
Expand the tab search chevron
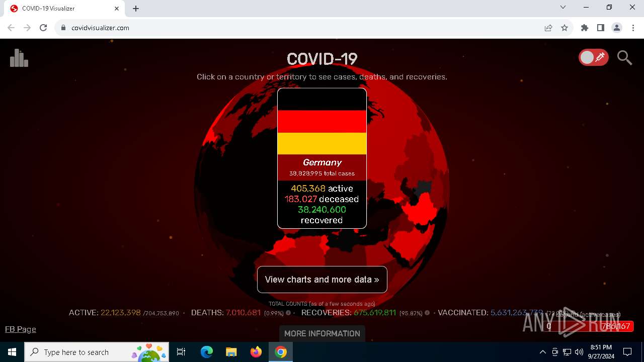(x=563, y=7)
